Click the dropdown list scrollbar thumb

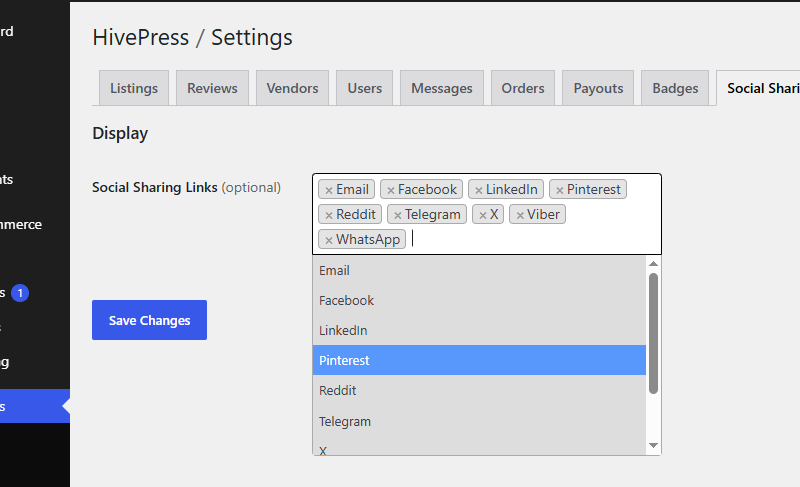click(x=653, y=334)
